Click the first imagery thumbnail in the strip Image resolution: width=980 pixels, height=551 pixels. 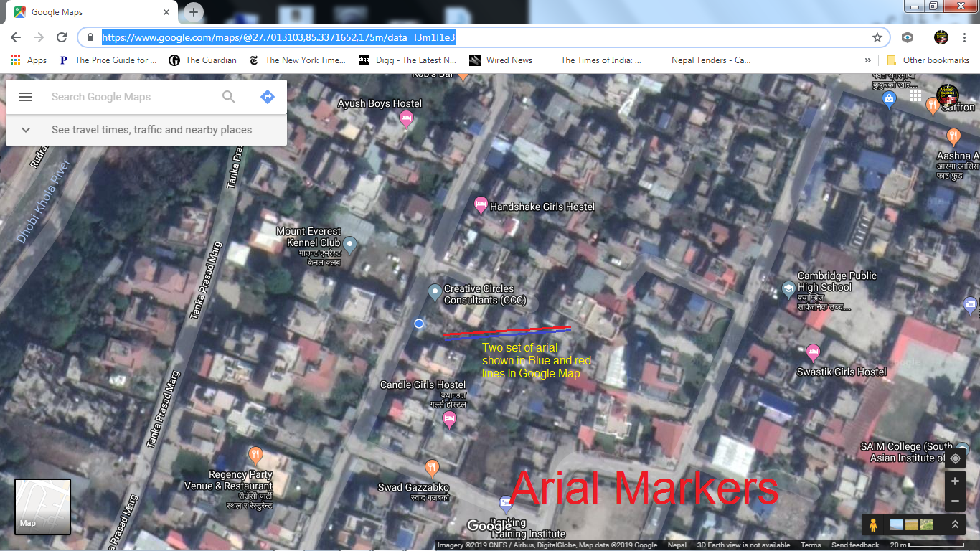tap(897, 524)
